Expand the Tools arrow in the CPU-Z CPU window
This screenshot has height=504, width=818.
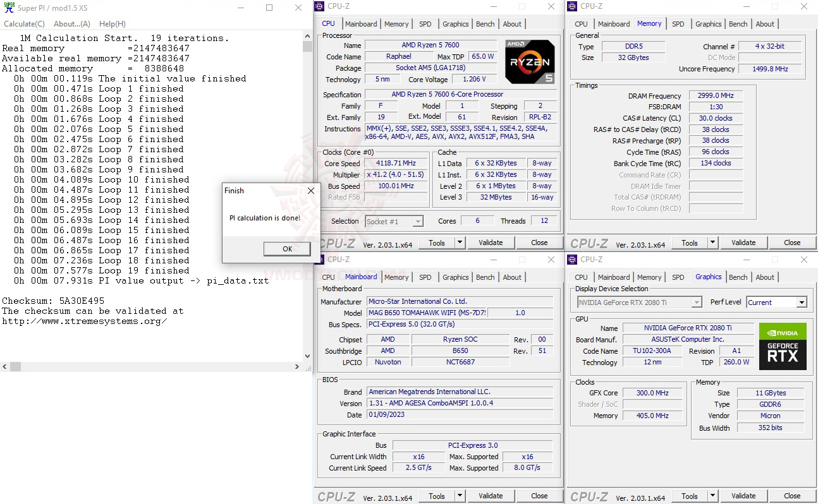pyautogui.click(x=460, y=243)
